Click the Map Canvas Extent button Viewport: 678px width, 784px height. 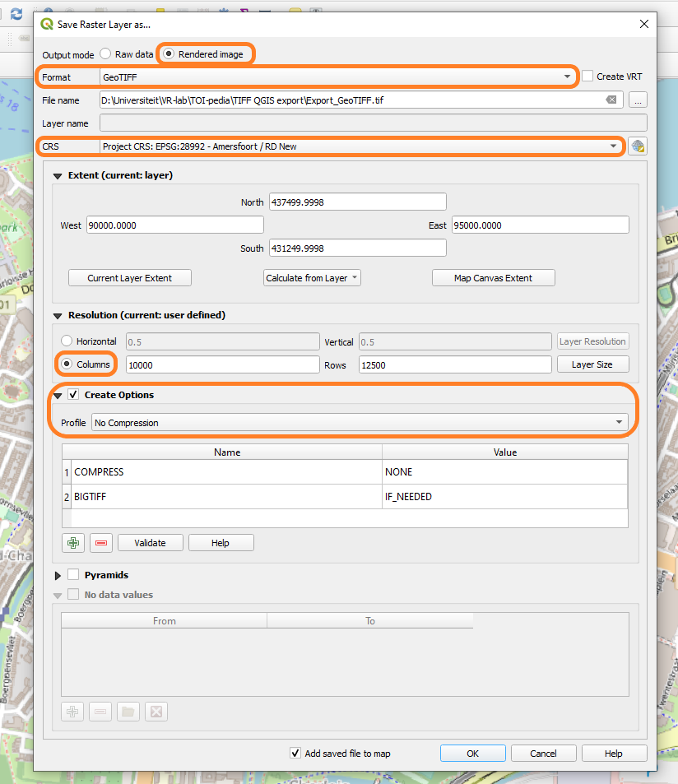tap(493, 277)
